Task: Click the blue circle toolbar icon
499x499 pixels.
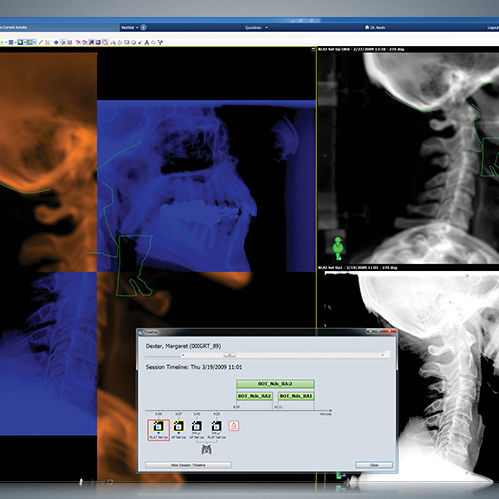Action: point(56,42)
